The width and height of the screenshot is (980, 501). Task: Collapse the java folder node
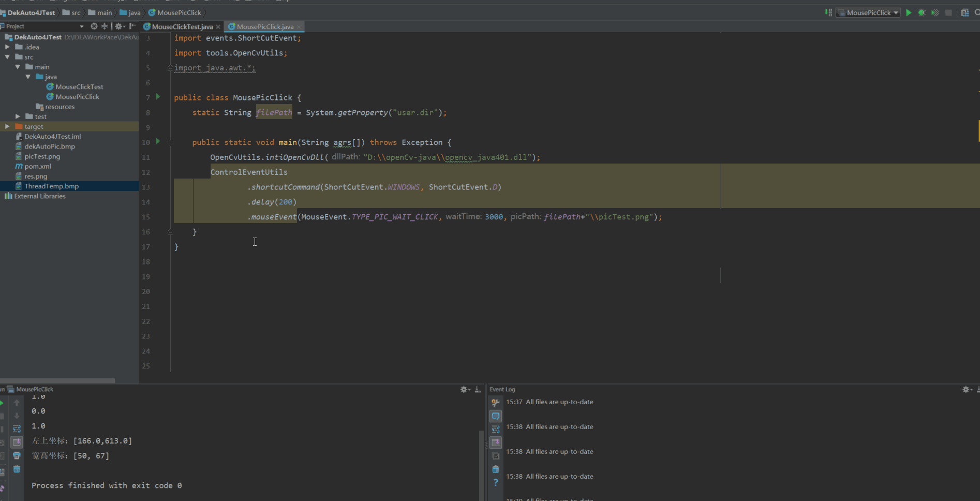[28, 77]
